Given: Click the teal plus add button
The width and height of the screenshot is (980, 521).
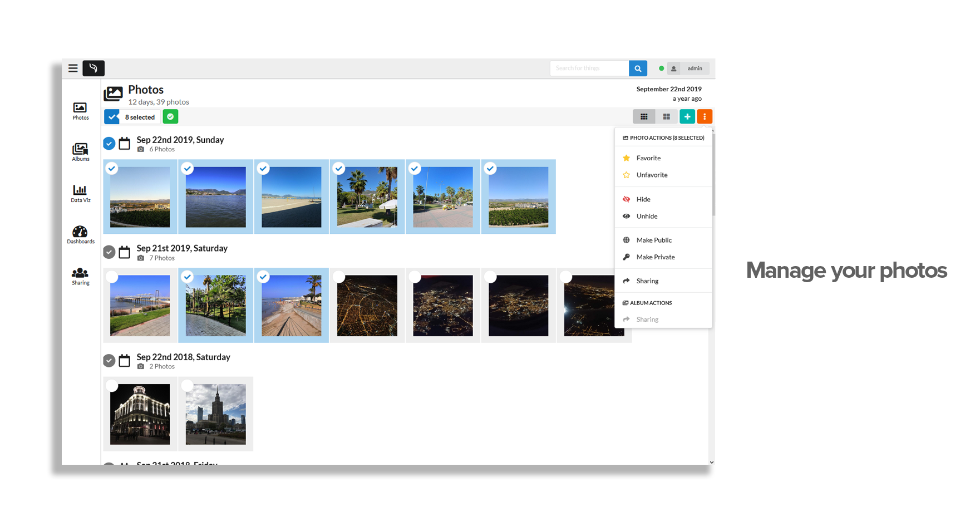Looking at the screenshot, I should (x=687, y=116).
